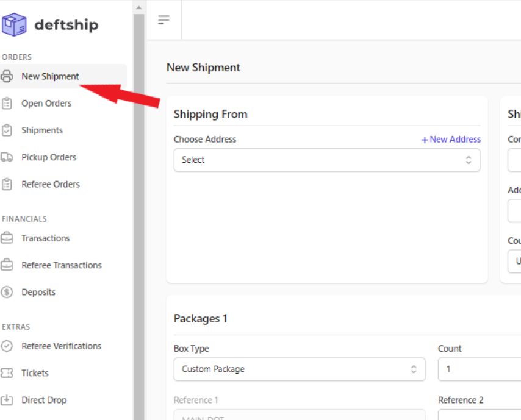Click the Shipping From section heading
Image resolution: width=521 pixels, height=420 pixels.
click(210, 114)
